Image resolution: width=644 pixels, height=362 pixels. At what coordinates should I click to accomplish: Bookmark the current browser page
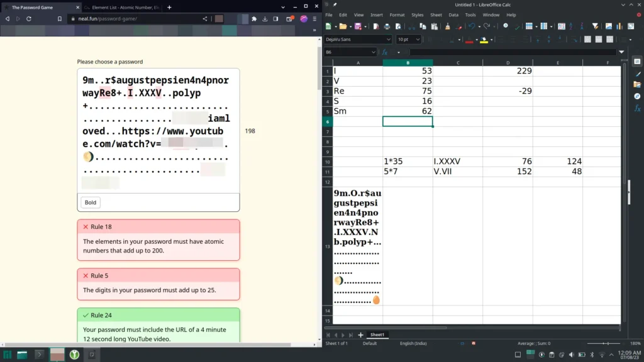(x=60, y=18)
